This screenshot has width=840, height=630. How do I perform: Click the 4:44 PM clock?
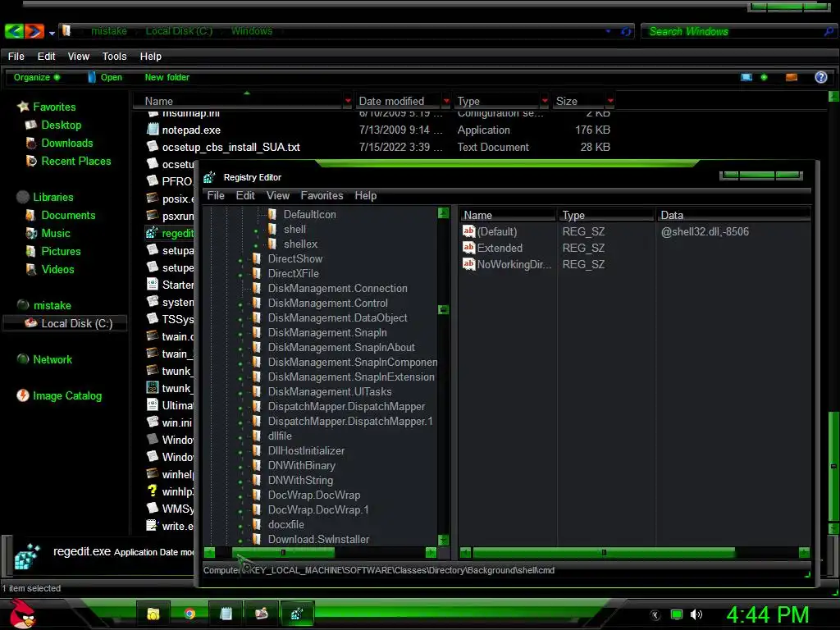point(767,614)
